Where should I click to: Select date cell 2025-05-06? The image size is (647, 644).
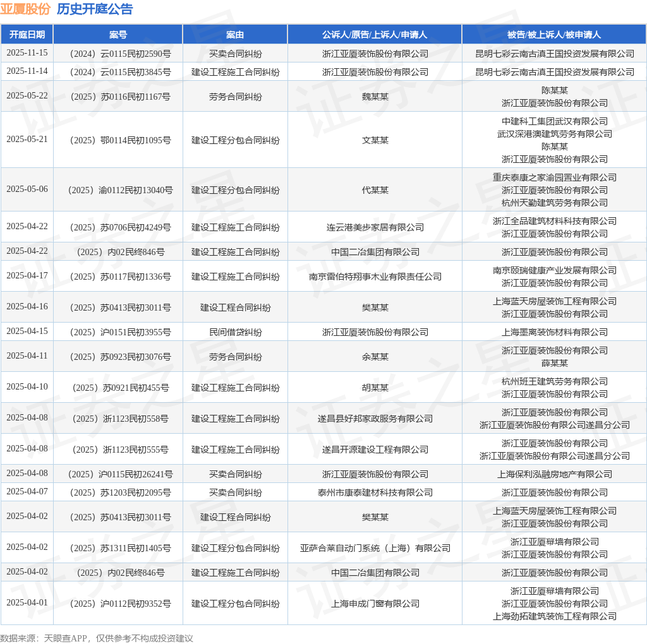click(x=27, y=189)
